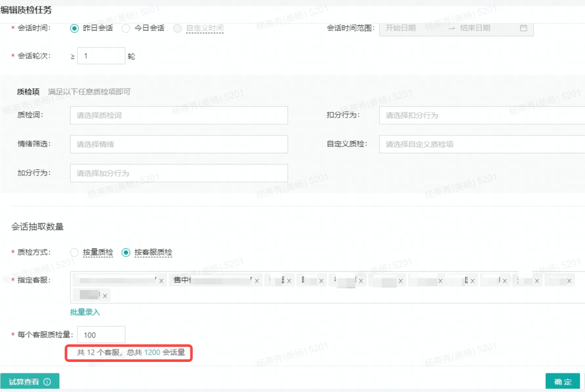Screen dimensions: 585x392
Task: Open the 扣分行为 dropdown
Action: (482, 115)
